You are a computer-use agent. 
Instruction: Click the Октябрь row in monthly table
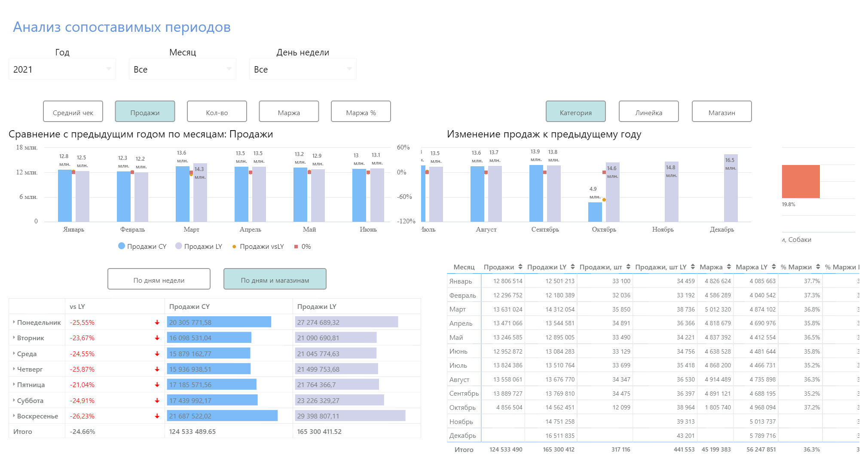tap(462, 407)
